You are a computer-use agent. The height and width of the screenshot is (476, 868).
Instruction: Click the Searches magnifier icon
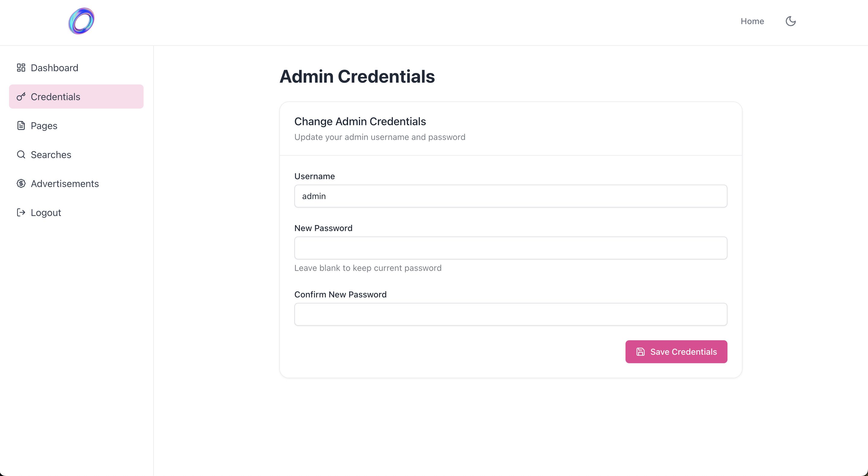[x=21, y=155]
